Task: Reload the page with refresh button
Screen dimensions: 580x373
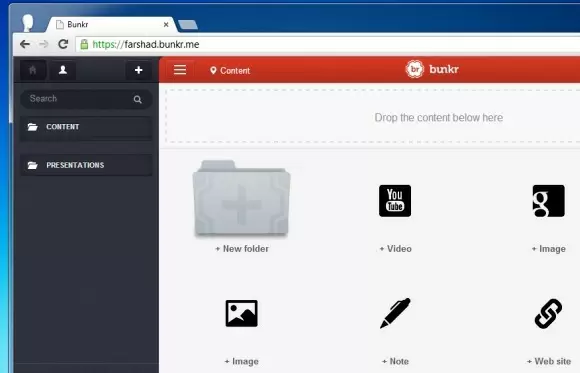Action: (63, 44)
